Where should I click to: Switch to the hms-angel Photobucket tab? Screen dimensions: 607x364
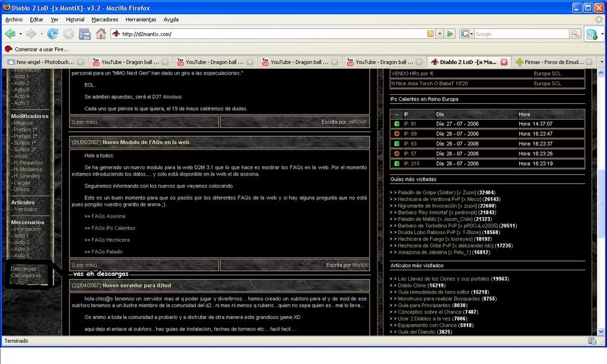click(x=45, y=62)
